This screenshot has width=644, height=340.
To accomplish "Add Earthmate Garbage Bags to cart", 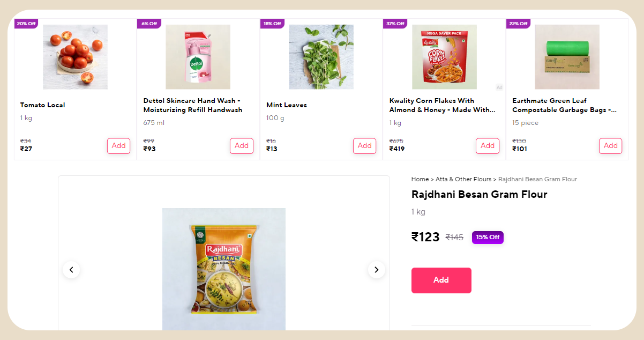I will (x=610, y=146).
